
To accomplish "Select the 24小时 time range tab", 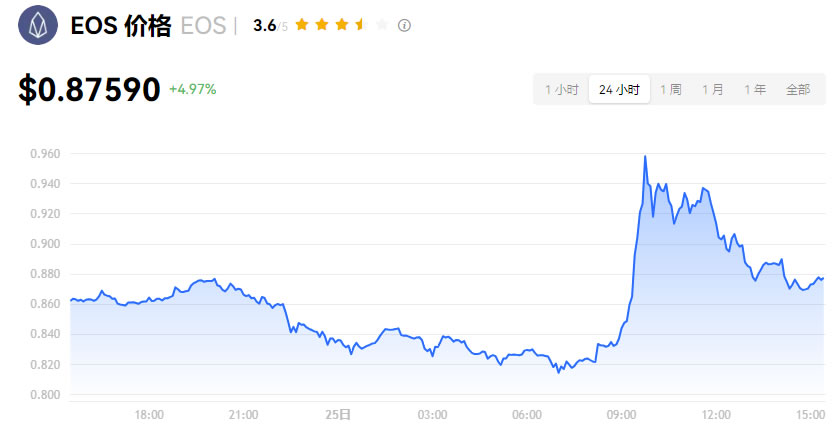I will [x=619, y=89].
